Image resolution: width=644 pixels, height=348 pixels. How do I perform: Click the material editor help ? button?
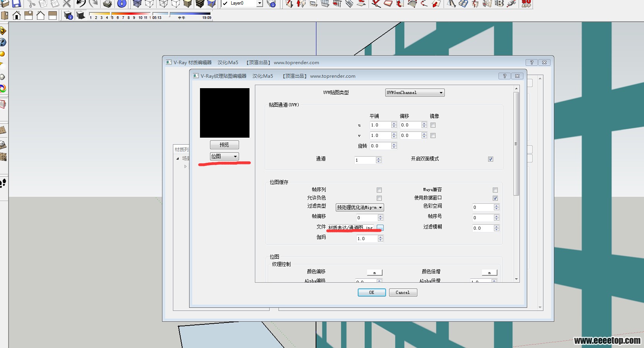532,63
